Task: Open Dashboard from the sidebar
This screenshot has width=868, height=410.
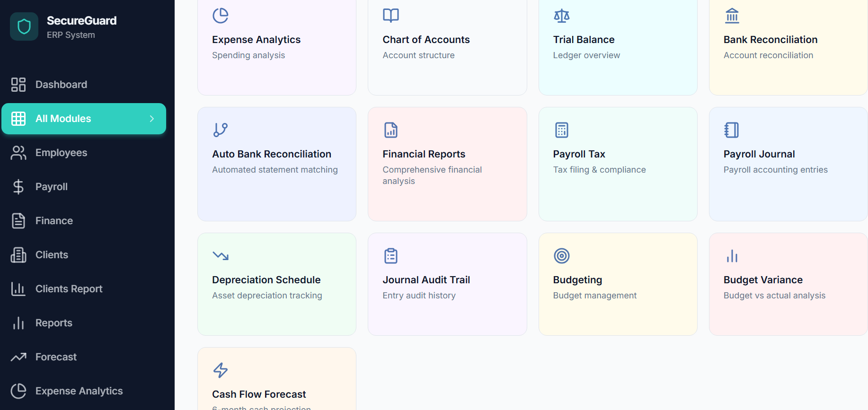Action: tap(84, 85)
